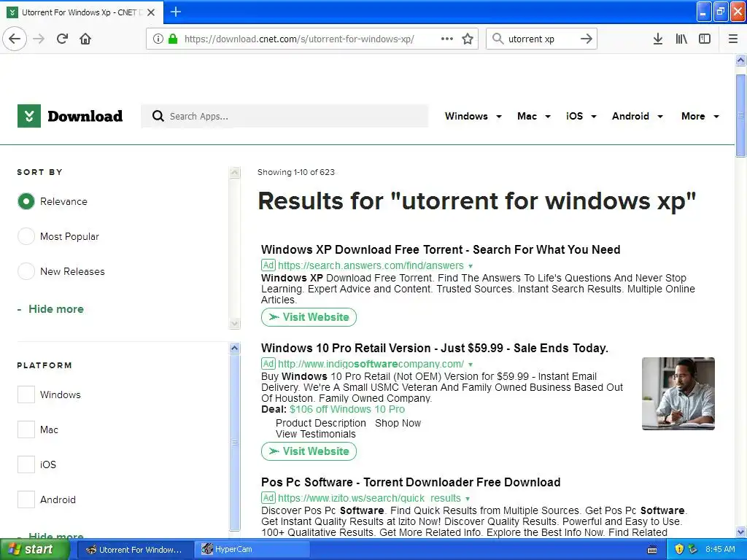Open the browser home page
The image size is (747, 560).
click(x=85, y=39)
